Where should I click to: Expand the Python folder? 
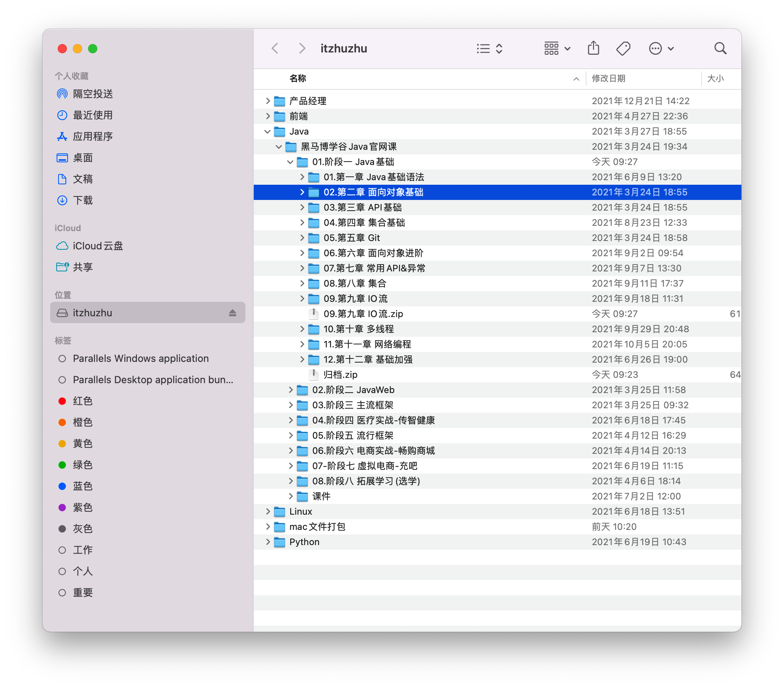pos(268,542)
